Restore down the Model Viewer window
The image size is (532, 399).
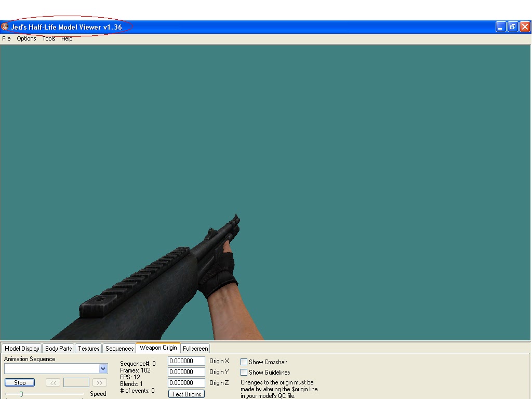[513, 27]
